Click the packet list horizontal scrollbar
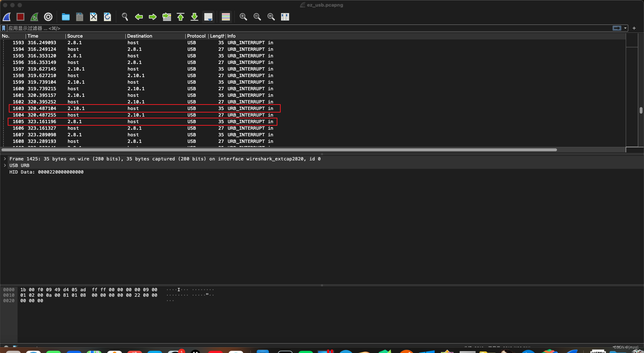The image size is (644, 353). (x=280, y=150)
